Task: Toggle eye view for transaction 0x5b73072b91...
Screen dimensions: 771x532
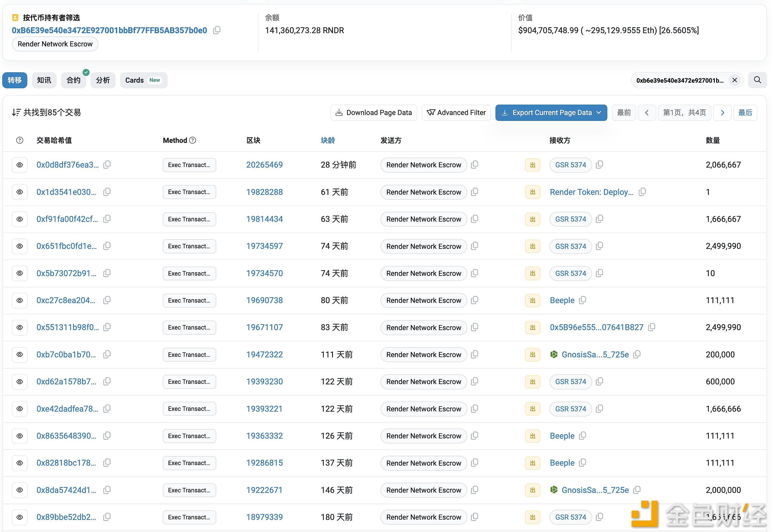Action: coord(20,273)
